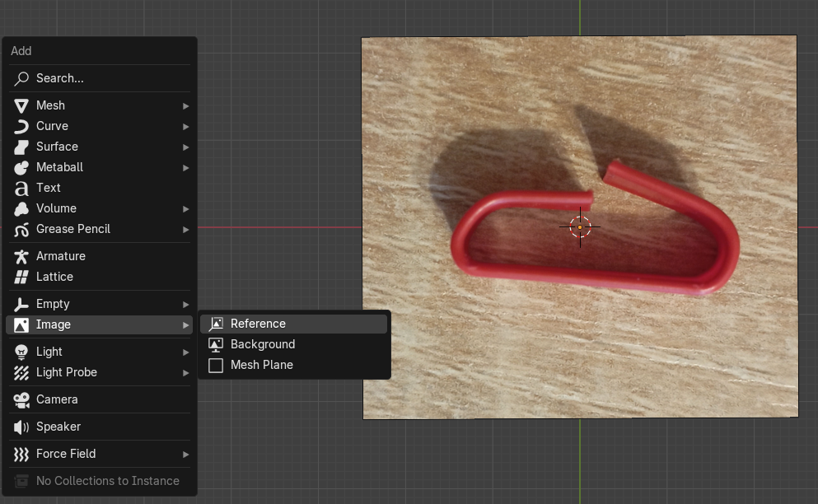Click the Mesh triangle icon

(21, 105)
